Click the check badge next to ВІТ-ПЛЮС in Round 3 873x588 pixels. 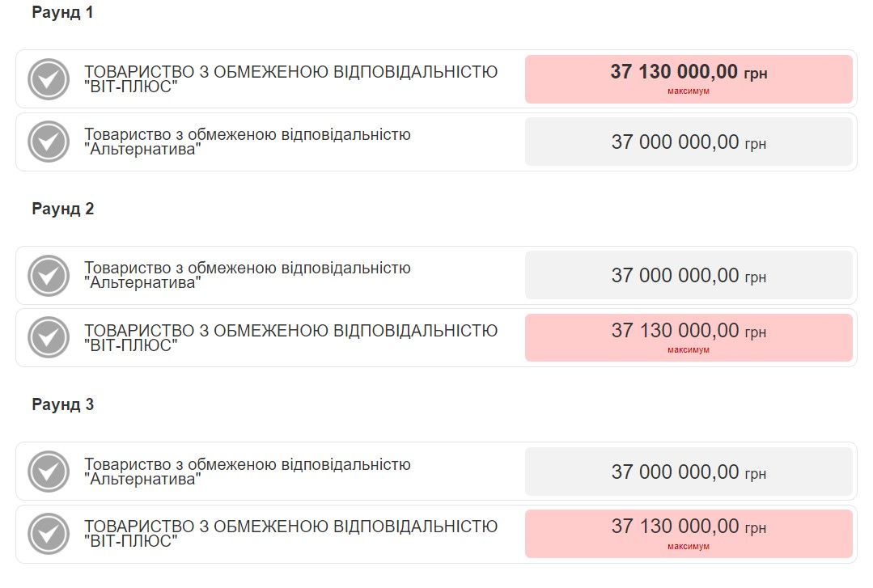coord(49,534)
